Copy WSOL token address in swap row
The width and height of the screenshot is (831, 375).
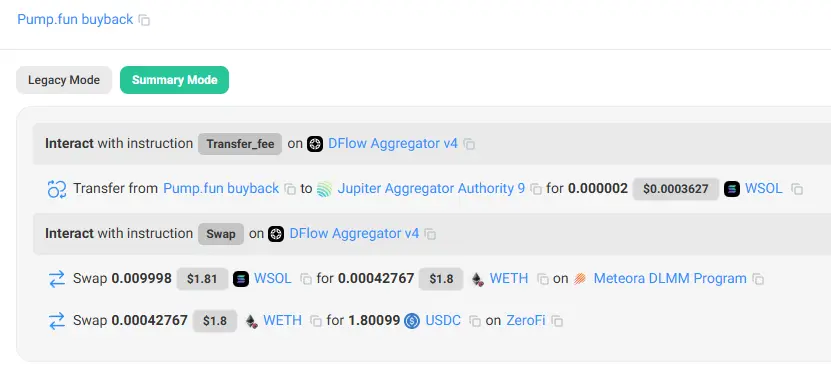pyautogui.click(x=306, y=279)
